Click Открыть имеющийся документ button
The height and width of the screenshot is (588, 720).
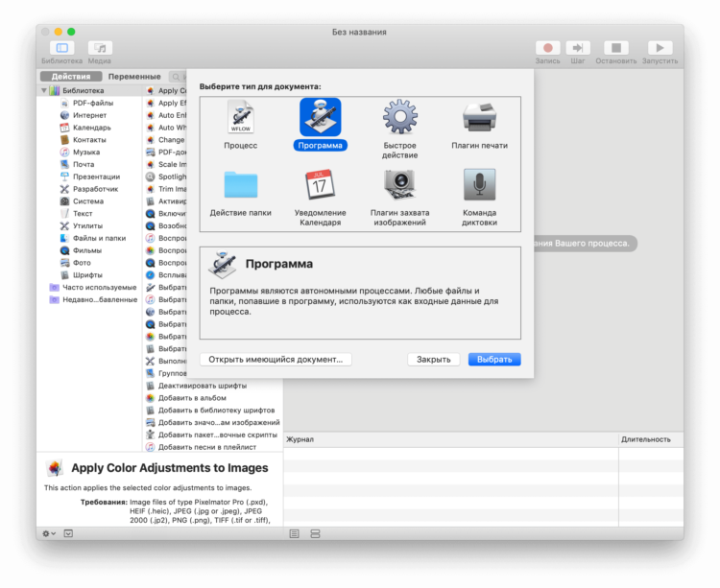pos(276,359)
